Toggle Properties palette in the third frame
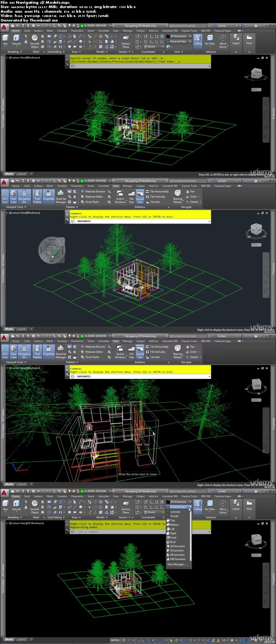276x644 pixels. coord(49,352)
